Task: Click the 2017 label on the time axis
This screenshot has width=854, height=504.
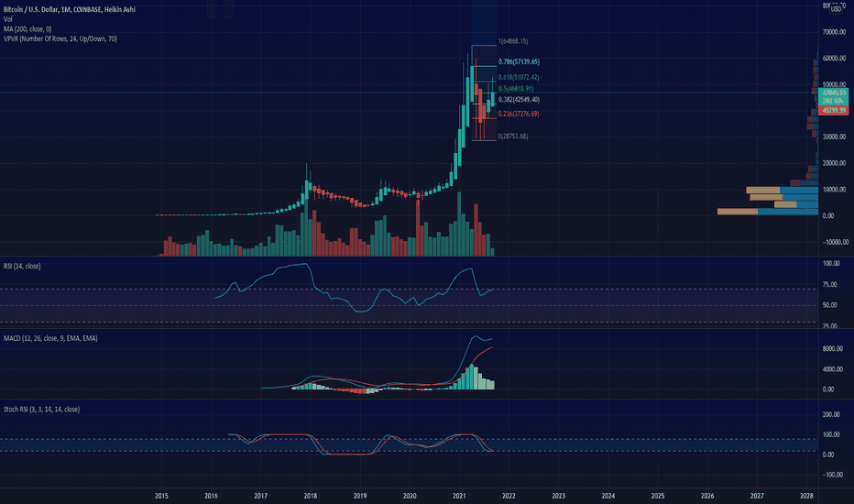Action: [x=260, y=496]
